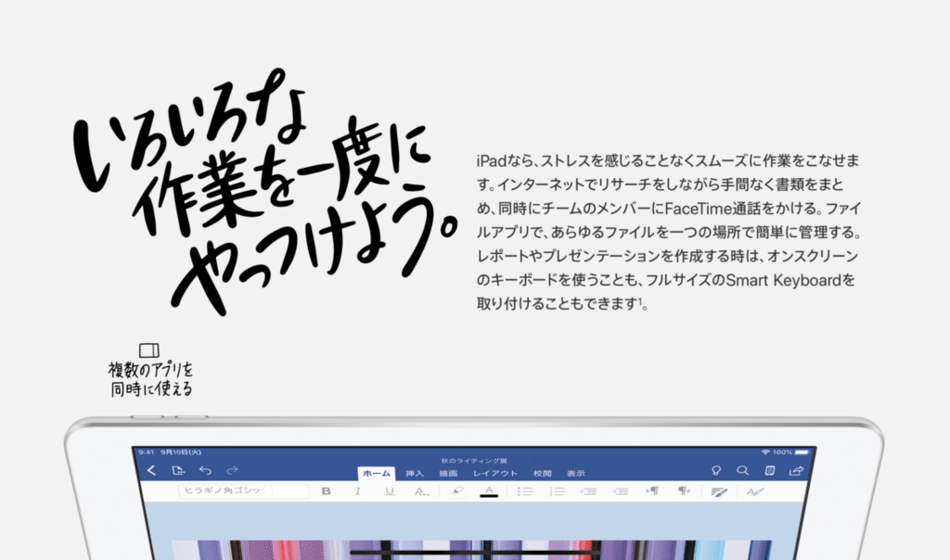Open the file menu icon
The height and width of the screenshot is (560, 950).
pyautogui.click(x=178, y=470)
